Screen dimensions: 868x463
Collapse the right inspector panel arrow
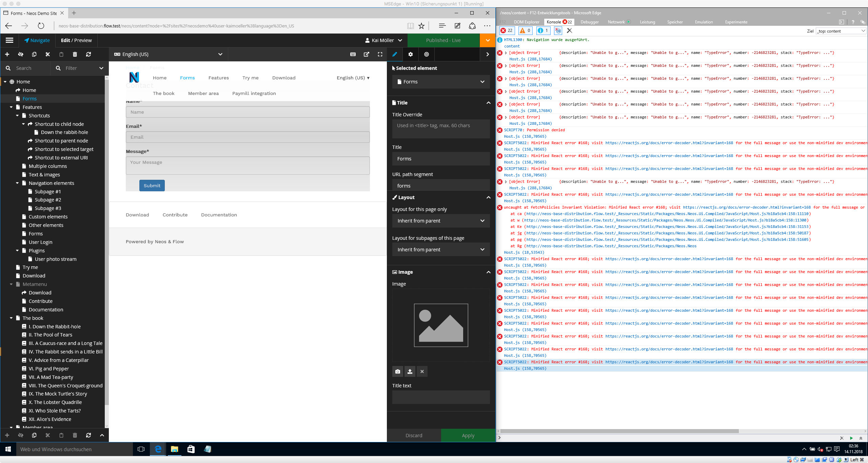[x=488, y=54]
